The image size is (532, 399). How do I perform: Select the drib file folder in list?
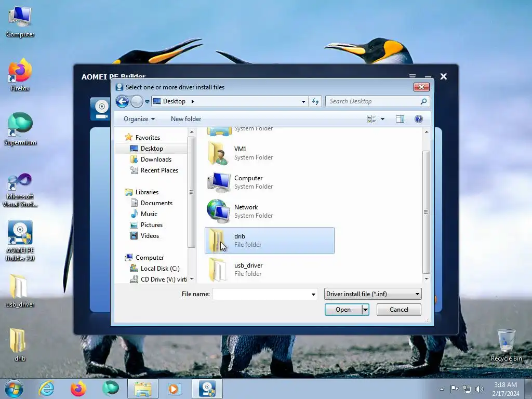coord(270,241)
